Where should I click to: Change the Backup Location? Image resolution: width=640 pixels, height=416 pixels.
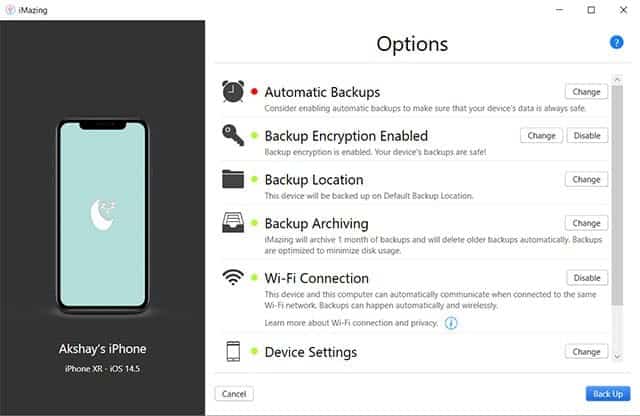(x=586, y=179)
